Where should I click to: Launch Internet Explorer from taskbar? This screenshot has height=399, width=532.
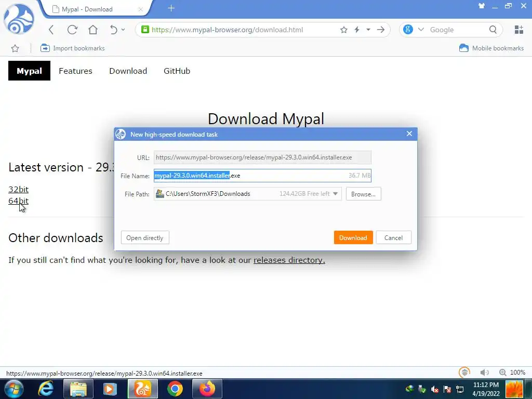46,389
